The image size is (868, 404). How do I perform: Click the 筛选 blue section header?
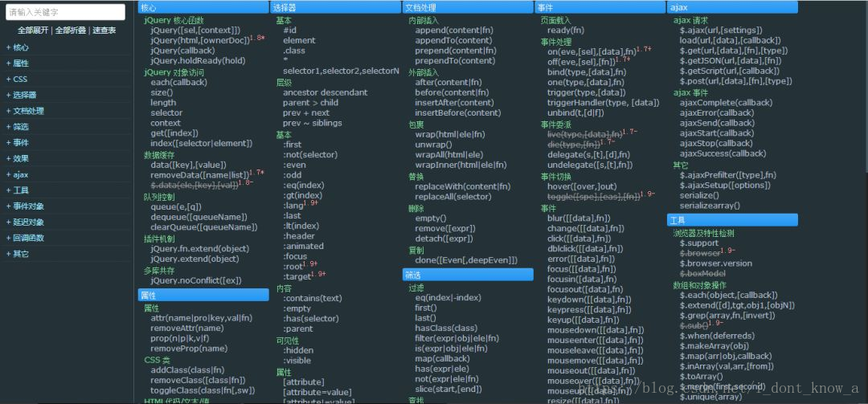468,275
